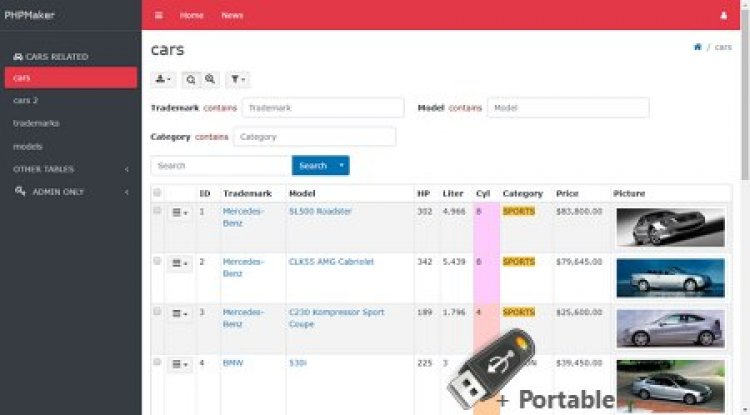Sort table by Trademark column header
Viewport: 750px width, 415px height.
click(x=247, y=194)
